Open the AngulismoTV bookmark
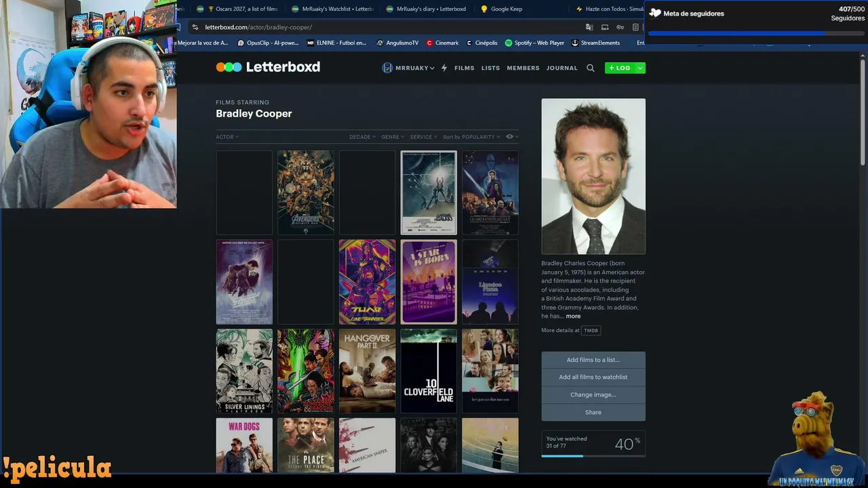Image resolution: width=868 pixels, height=488 pixels. (x=397, y=43)
